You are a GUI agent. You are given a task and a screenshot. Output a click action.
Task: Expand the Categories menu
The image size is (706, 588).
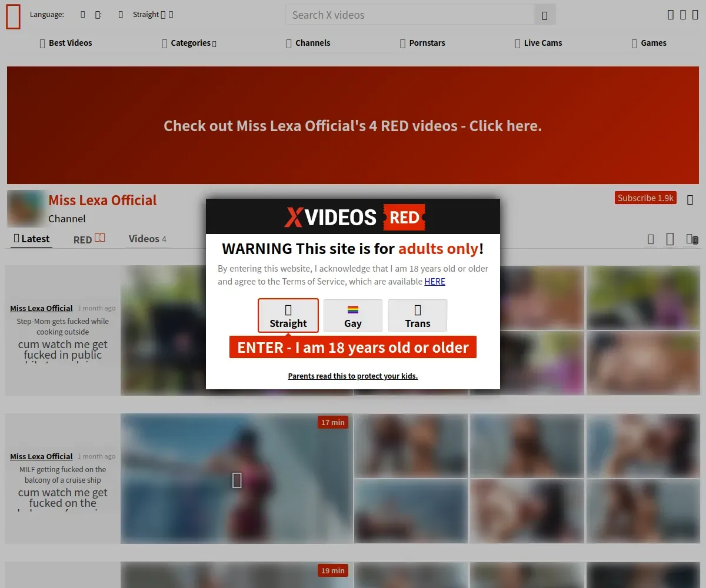[x=189, y=43]
